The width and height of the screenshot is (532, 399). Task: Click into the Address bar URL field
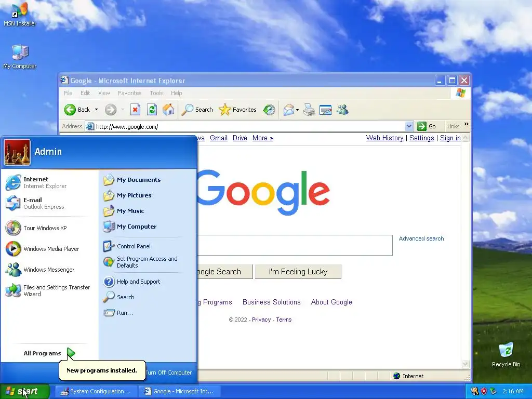pos(249,127)
